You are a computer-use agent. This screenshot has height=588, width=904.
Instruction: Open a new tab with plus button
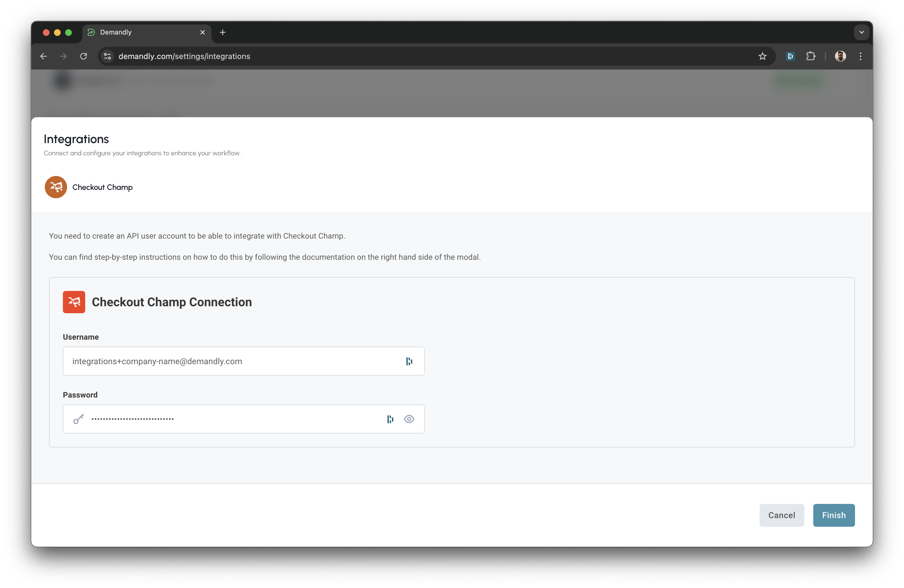click(x=223, y=32)
